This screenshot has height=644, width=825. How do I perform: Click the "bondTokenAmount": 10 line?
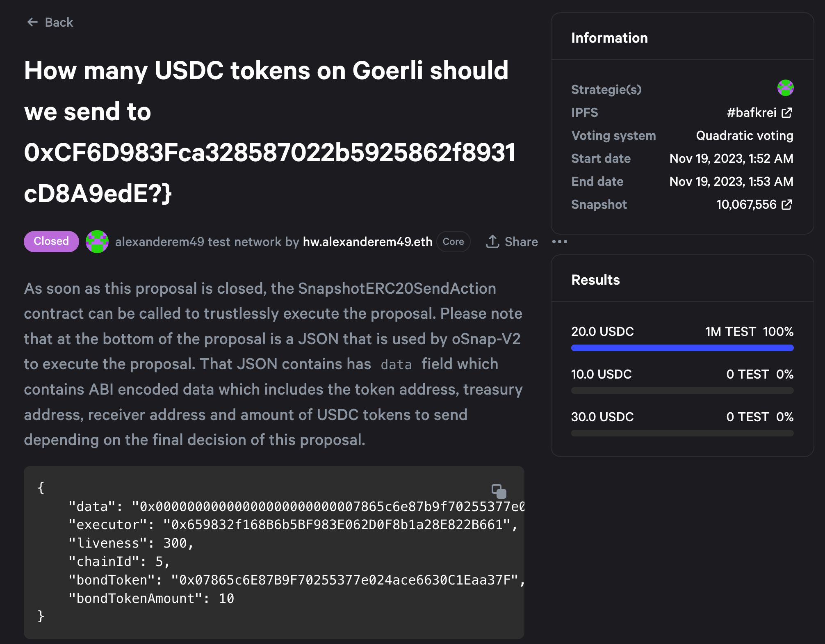pos(151,598)
